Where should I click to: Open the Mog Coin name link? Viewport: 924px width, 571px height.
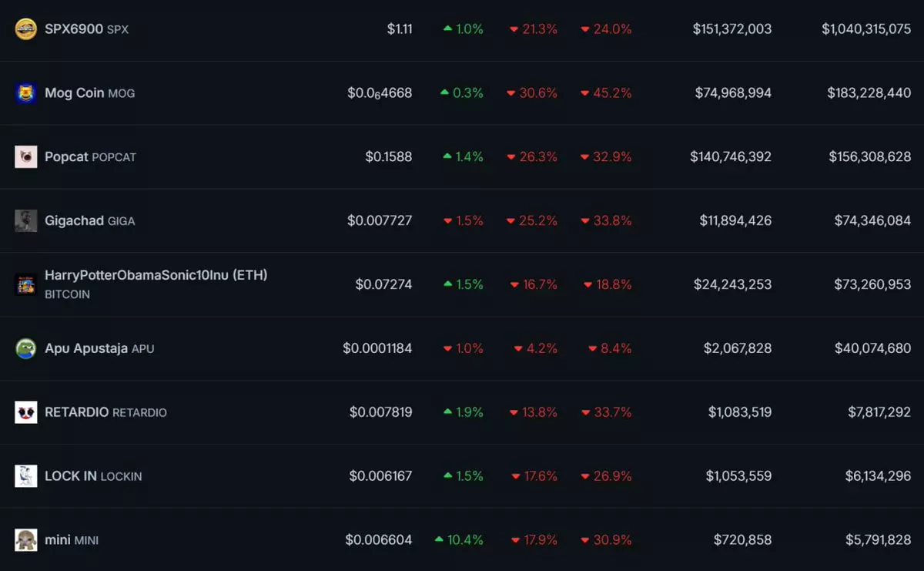coord(75,93)
